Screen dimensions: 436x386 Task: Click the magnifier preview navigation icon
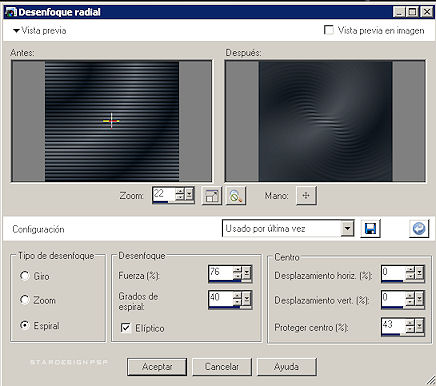[236, 196]
